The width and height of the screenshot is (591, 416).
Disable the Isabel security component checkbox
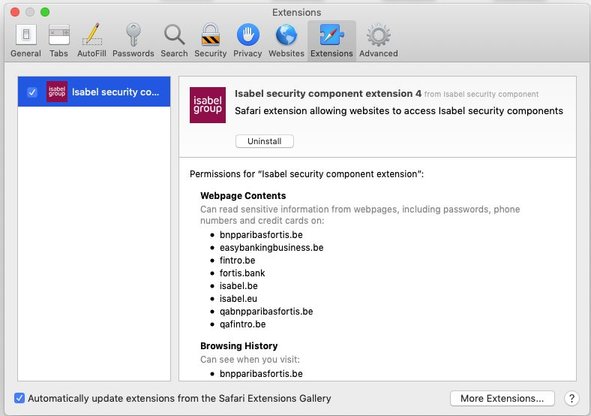click(32, 92)
